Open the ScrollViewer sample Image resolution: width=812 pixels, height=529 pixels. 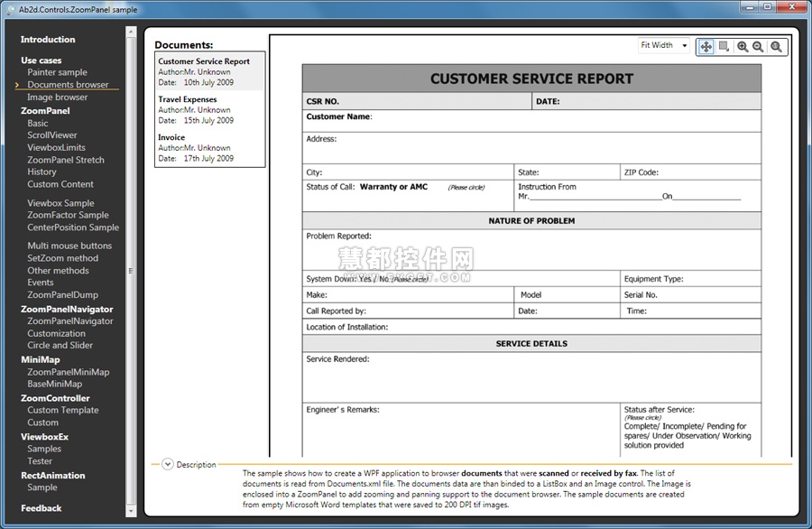52,135
